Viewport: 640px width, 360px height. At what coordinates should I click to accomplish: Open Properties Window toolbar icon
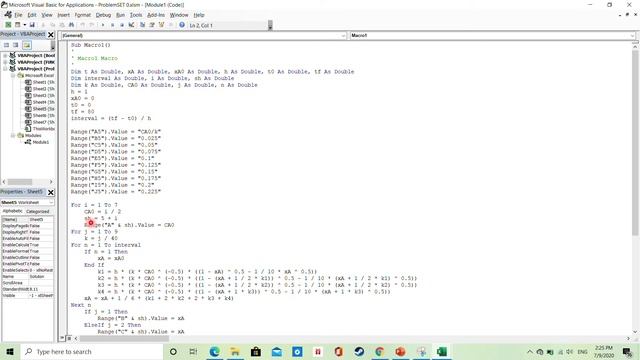click(152, 25)
